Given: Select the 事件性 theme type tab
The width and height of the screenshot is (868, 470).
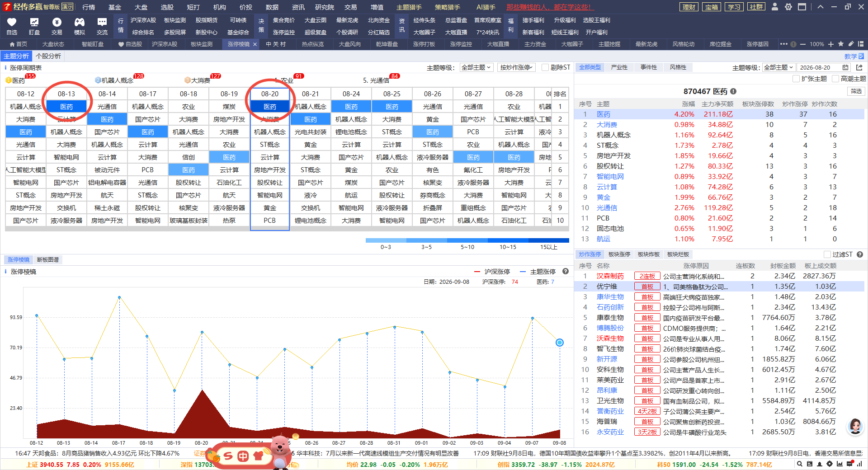Looking at the screenshot, I should pyautogui.click(x=648, y=67).
